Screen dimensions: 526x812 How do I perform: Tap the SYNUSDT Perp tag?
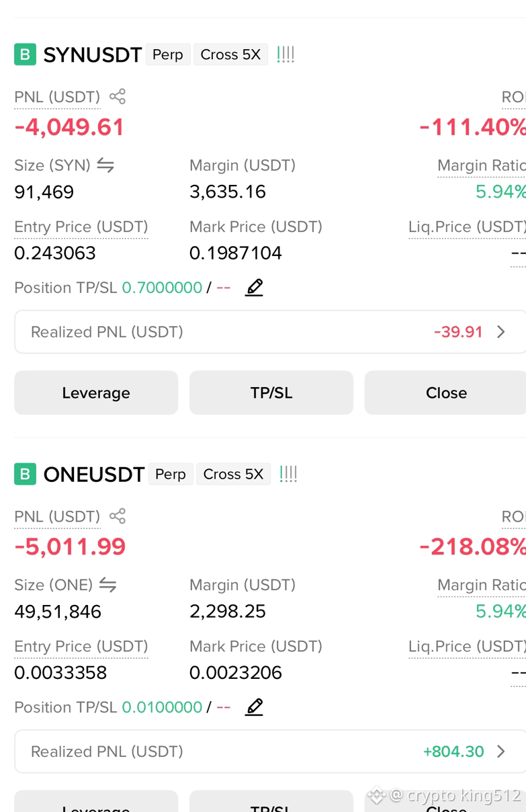pyautogui.click(x=168, y=54)
